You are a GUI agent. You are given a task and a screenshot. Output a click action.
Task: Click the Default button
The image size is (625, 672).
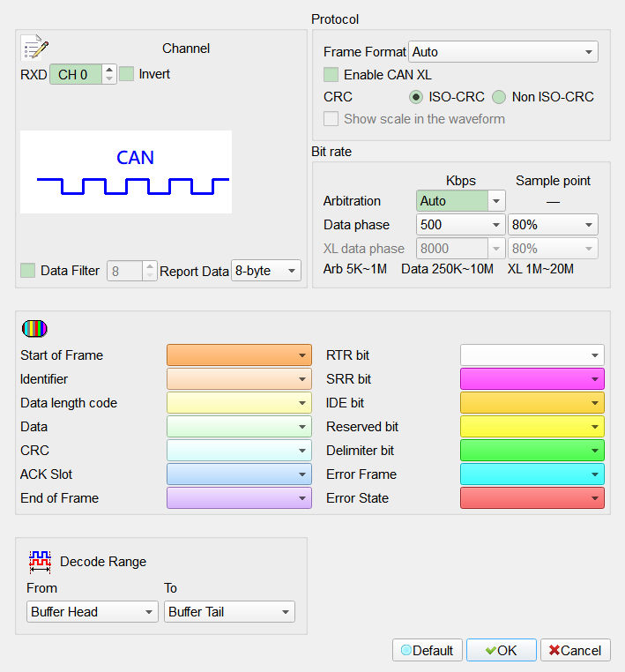(x=427, y=650)
